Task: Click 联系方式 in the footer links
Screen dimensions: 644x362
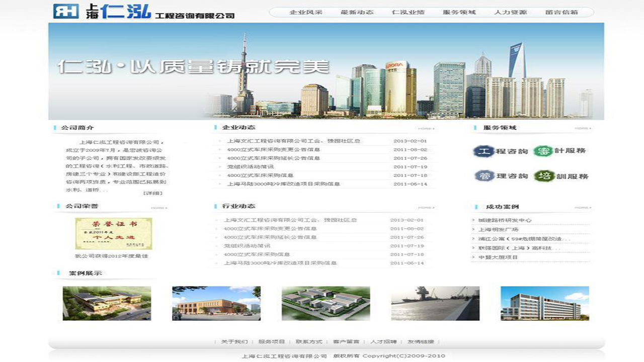Action: click(309, 341)
